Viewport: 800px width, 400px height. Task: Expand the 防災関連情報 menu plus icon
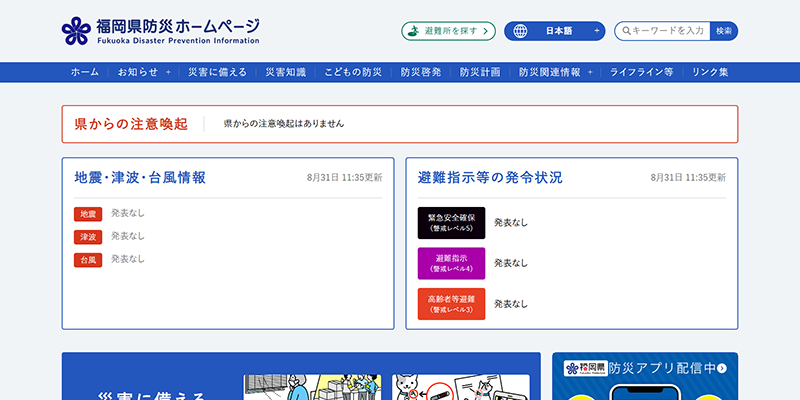590,72
